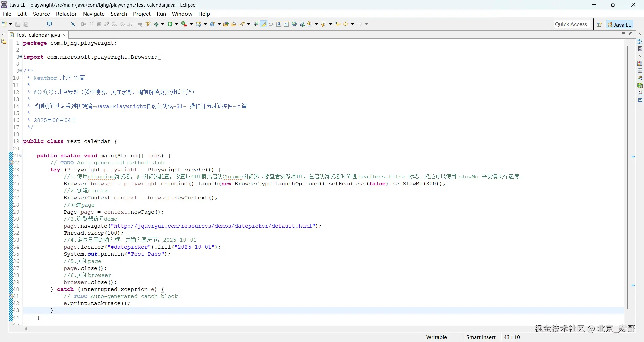Viewport: 644px width, 342px height.
Task: Click the Step Return icon
Action: tap(130, 24)
